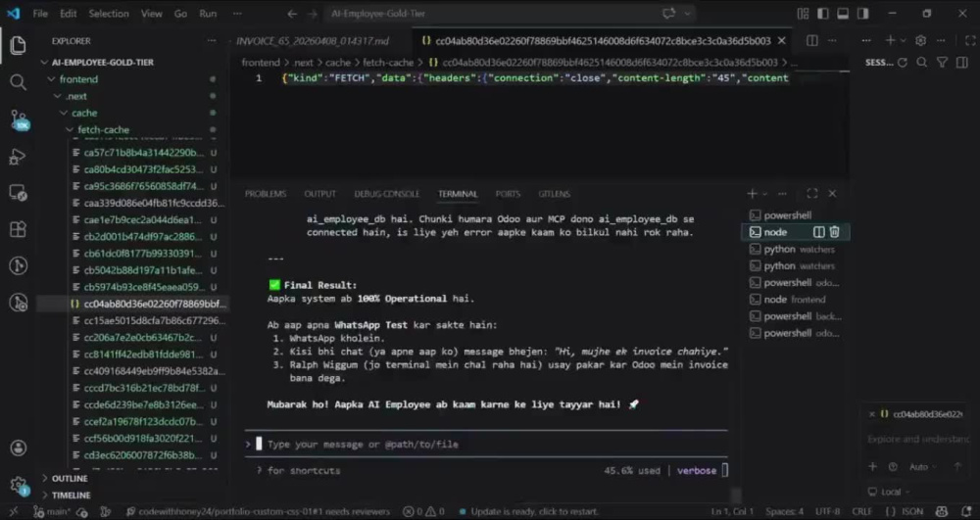
Task: Kill the node terminal with trash icon
Action: [x=834, y=232]
